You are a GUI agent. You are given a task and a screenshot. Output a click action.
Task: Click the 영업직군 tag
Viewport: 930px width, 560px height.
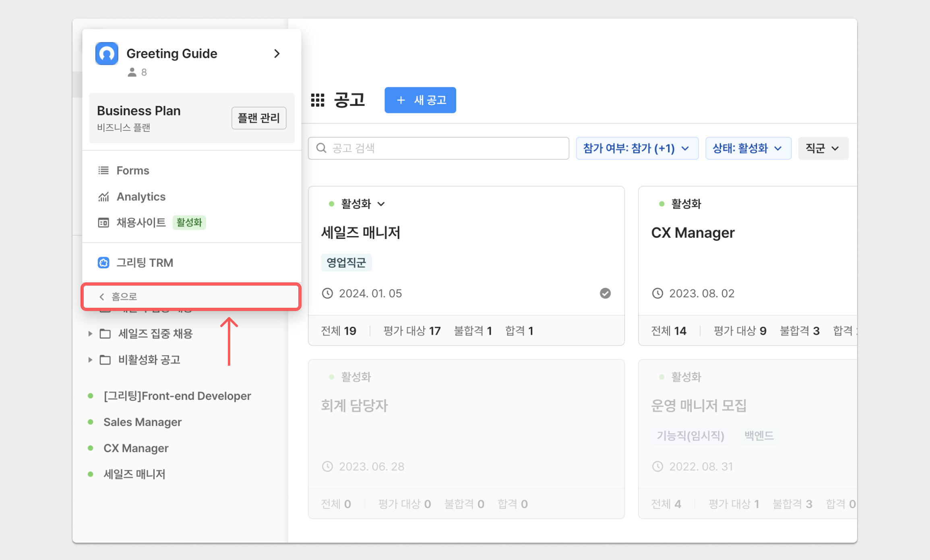tap(346, 263)
